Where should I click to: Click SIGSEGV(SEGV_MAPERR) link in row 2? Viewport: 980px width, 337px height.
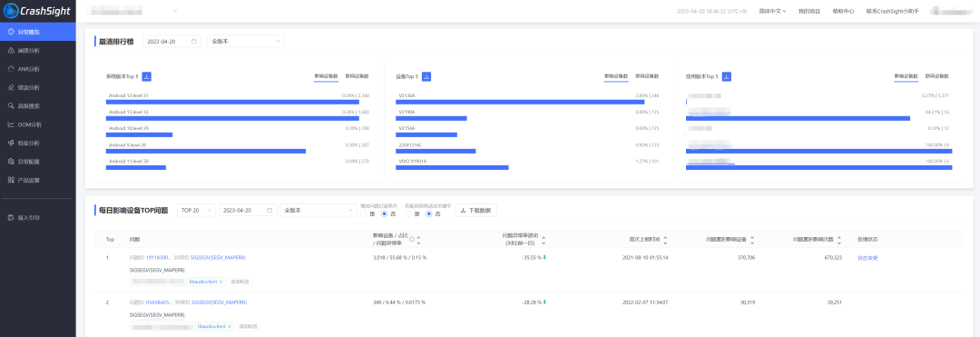[x=220, y=302]
